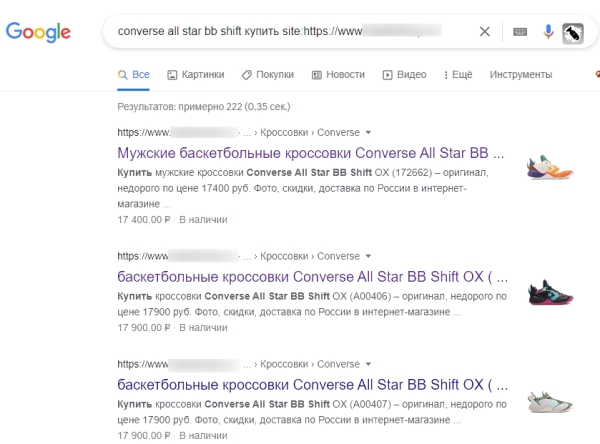The height and width of the screenshot is (444, 600).
Task: Expand second result's URL dropdown arrow
Action: 368,256
